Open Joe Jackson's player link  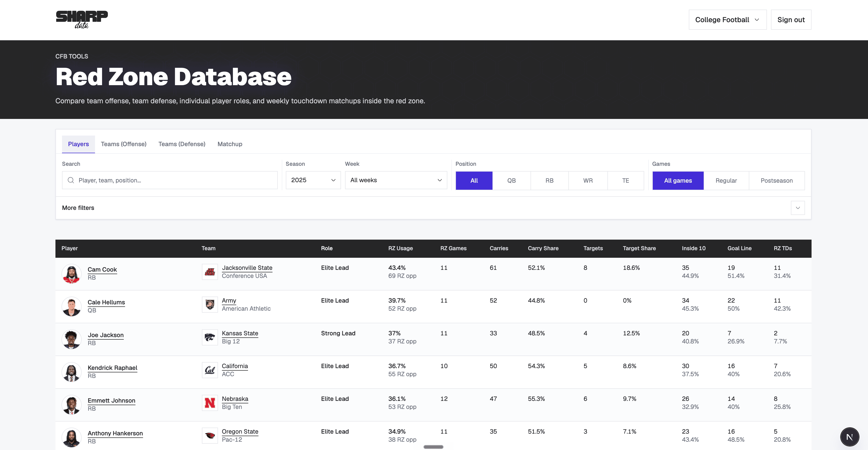[x=105, y=335]
